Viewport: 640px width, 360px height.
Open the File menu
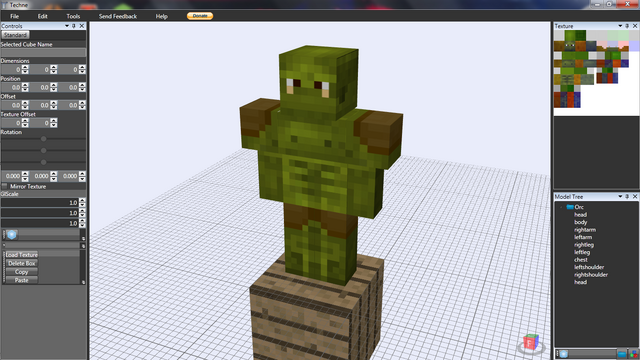click(x=14, y=16)
